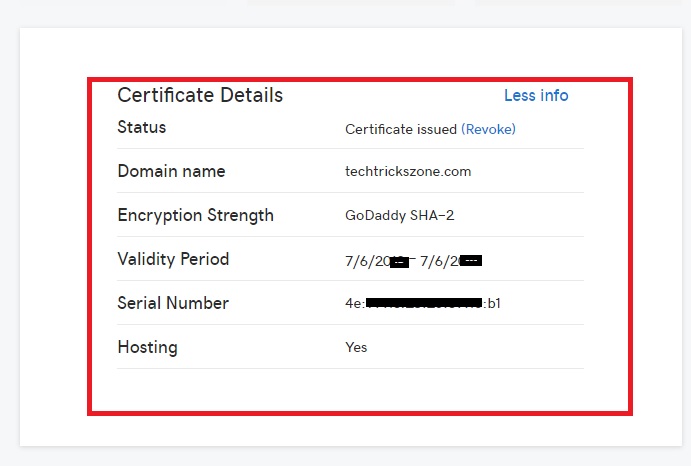Click the Certificate issued status text

(x=400, y=129)
